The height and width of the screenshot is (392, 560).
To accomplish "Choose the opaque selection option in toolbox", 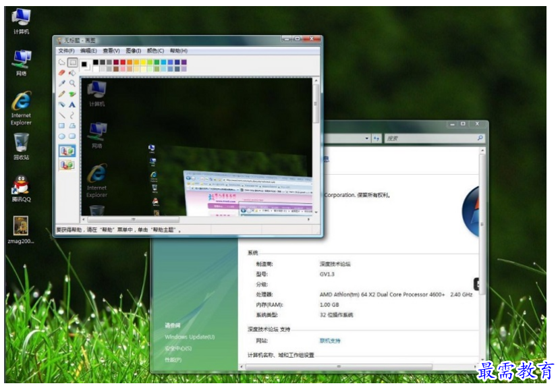I will 67,151.
